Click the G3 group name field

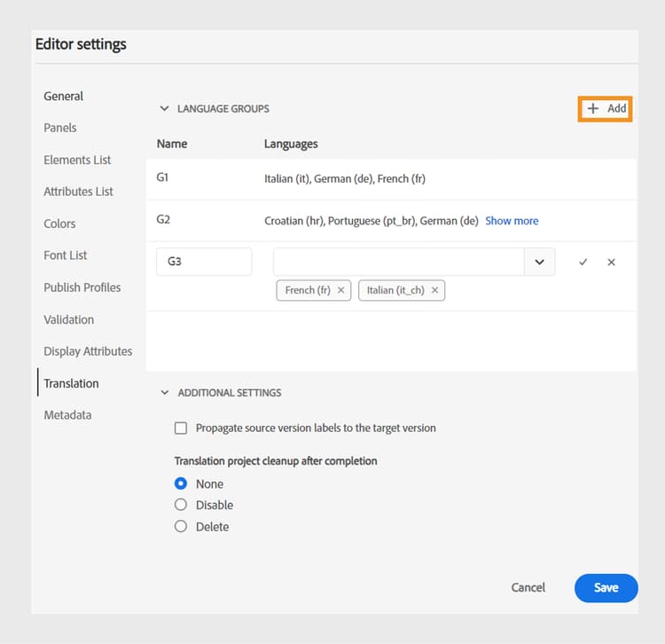tap(204, 263)
